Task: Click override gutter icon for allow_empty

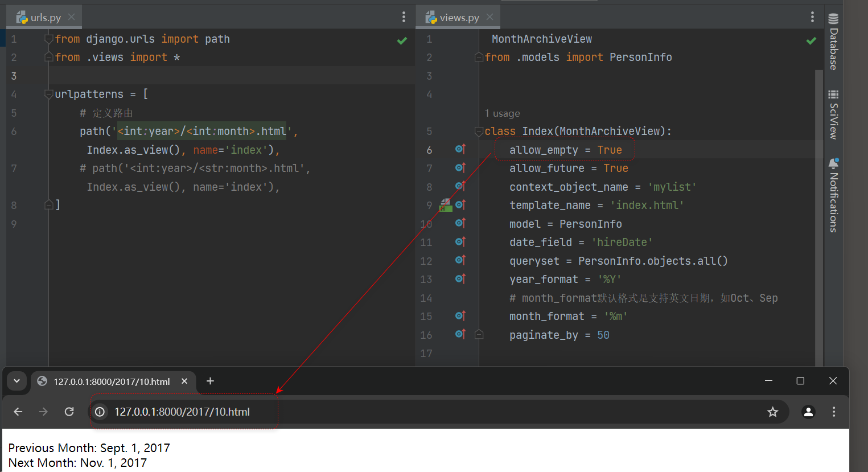Action: point(460,149)
